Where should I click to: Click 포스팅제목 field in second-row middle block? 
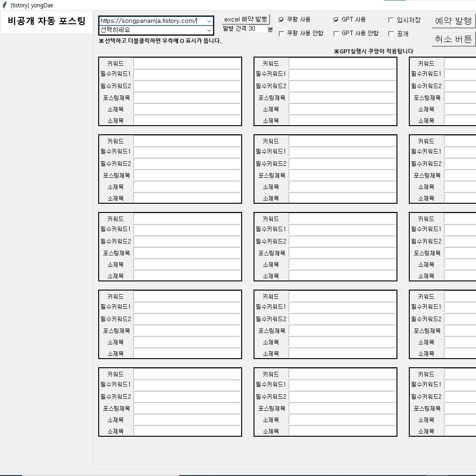(343, 175)
